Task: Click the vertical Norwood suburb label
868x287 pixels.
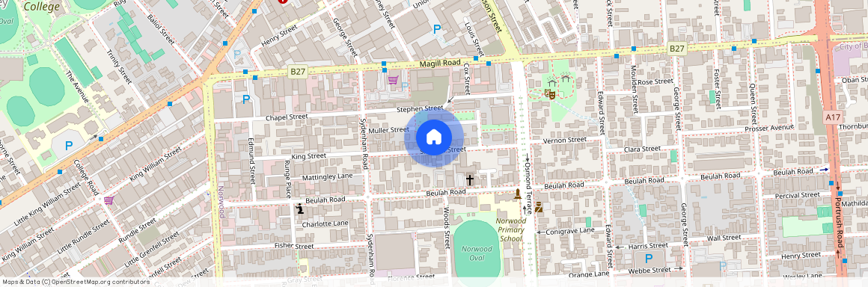Action: tap(220, 201)
